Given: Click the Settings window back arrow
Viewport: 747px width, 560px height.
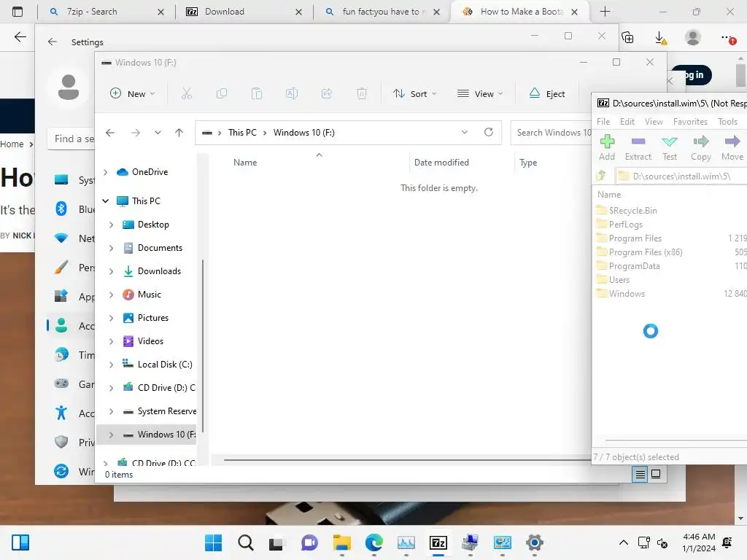Looking at the screenshot, I should pos(53,42).
